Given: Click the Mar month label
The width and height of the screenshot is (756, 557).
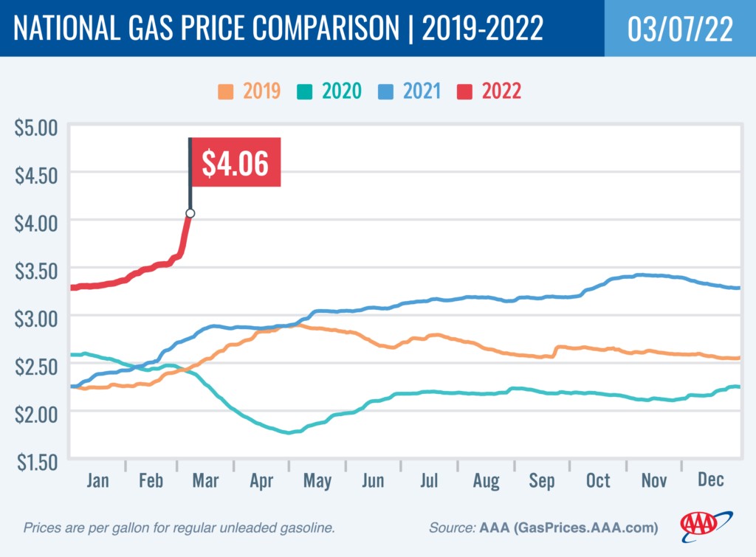Looking at the screenshot, I should [205, 480].
